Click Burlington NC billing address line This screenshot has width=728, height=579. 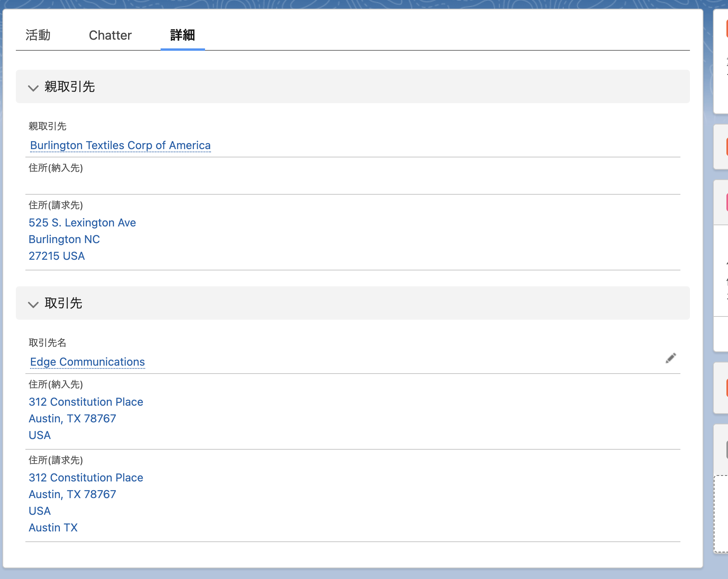(64, 239)
